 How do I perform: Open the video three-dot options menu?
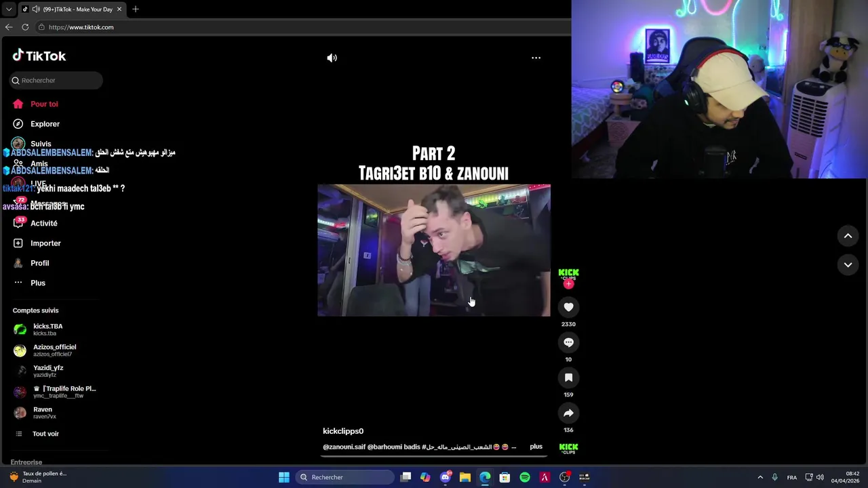click(x=536, y=58)
